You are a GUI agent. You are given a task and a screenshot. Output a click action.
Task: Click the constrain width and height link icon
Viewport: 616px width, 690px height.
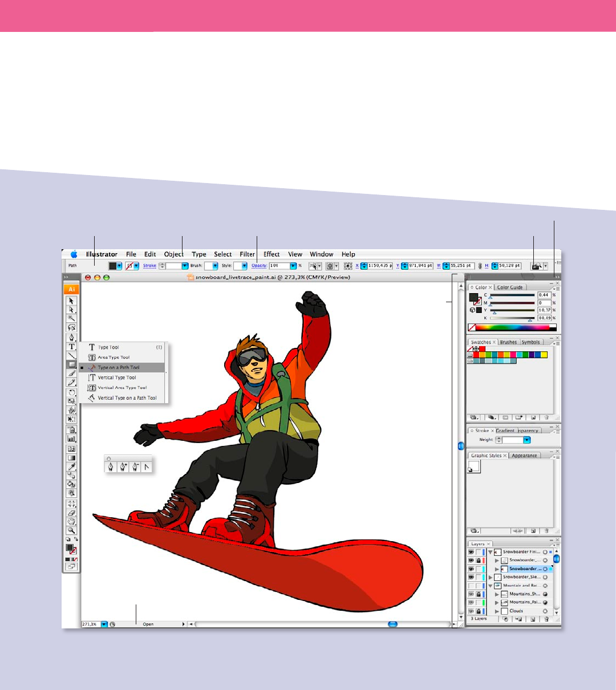pyautogui.click(x=480, y=266)
